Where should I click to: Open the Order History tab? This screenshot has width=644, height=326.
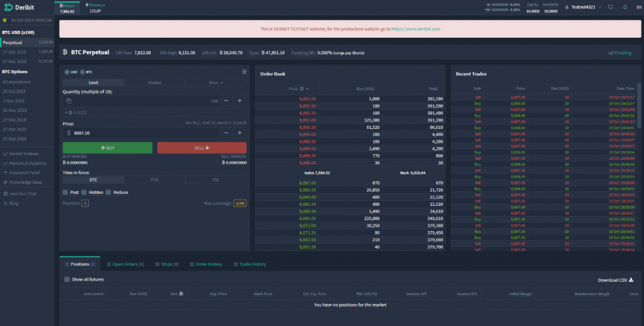click(206, 264)
